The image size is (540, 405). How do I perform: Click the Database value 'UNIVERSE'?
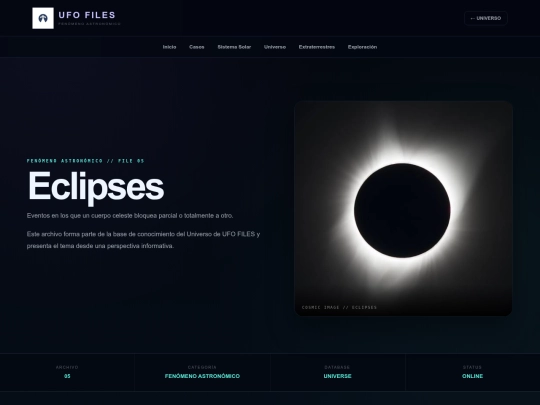(x=338, y=376)
